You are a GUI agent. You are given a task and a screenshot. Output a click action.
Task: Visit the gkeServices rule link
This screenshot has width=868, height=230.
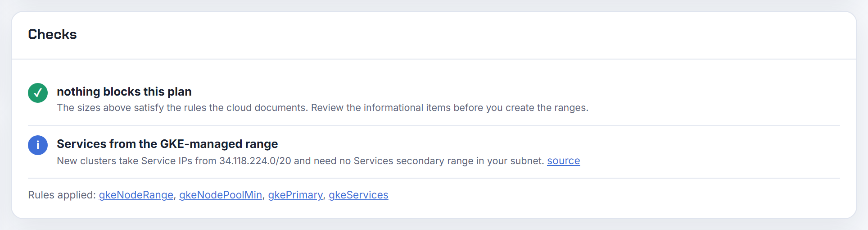tap(358, 195)
